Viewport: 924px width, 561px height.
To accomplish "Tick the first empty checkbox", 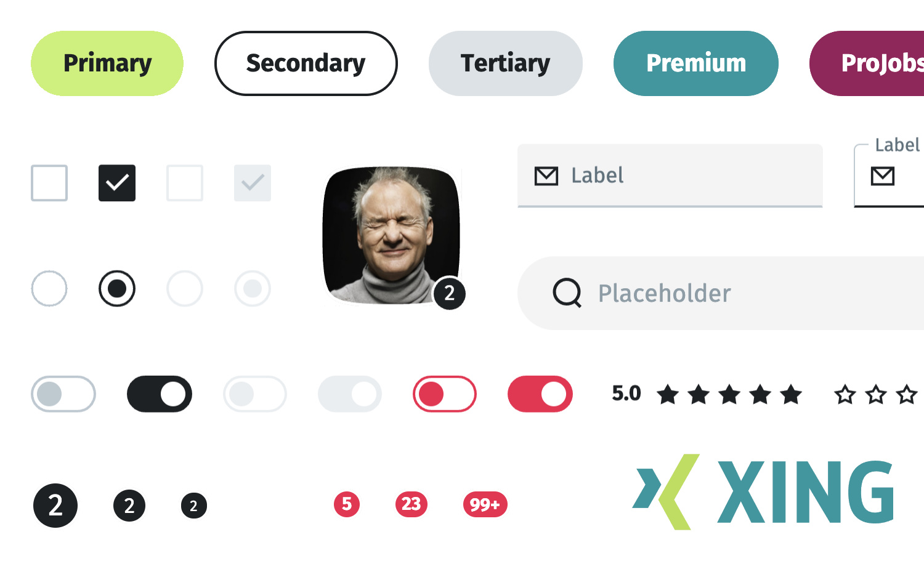I will tap(49, 183).
